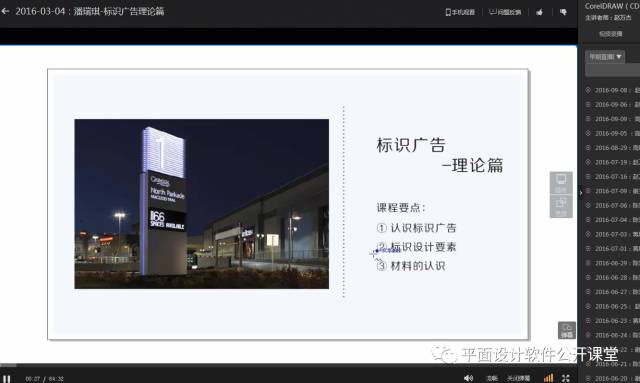This screenshot has height=383, width=640.
Task: Open the 2016-07-06 lesson in the list
Action: [x=612, y=205]
